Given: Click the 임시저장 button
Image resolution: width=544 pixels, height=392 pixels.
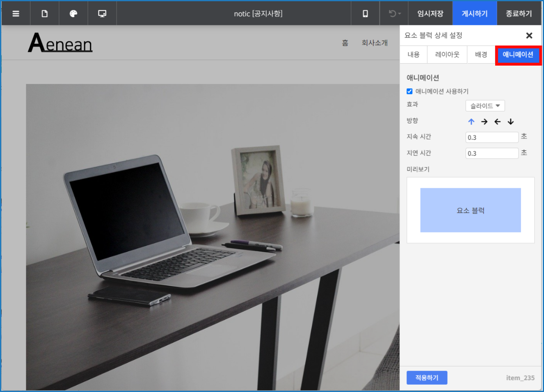Looking at the screenshot, I should click(x=430, y=14).
